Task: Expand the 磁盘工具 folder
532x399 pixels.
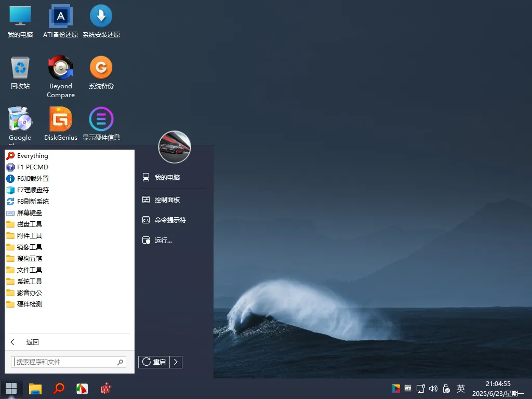Action: [29, 224]
